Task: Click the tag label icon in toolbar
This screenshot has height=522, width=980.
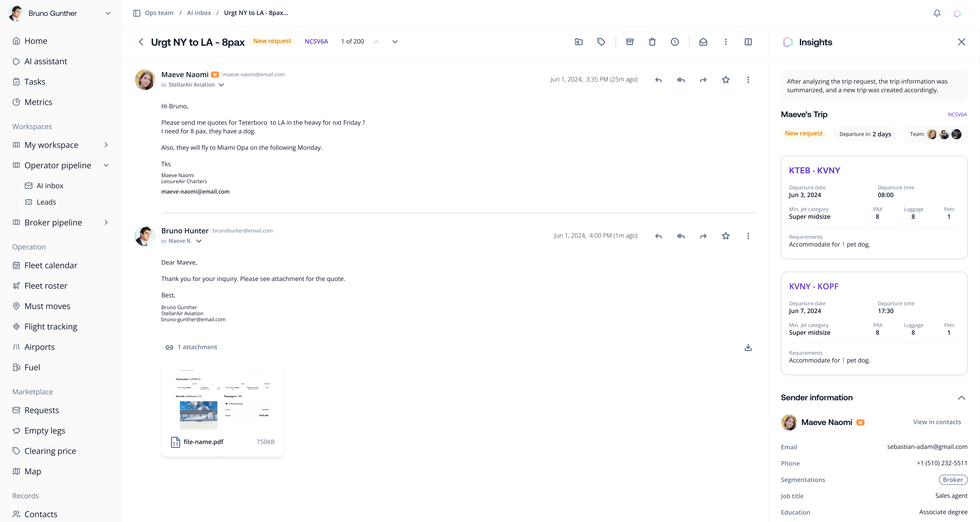Action: tap(601, 42)
